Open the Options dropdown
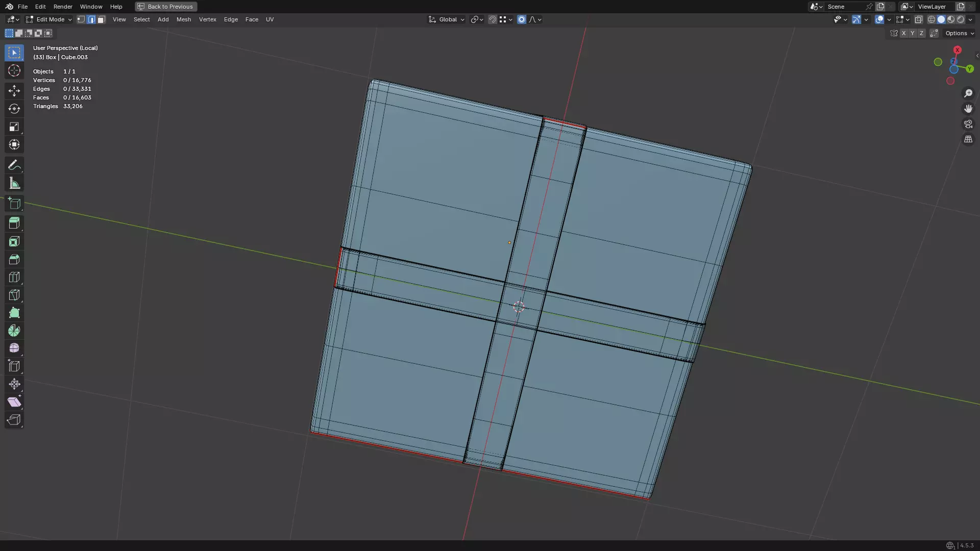 (x=960, y=33)
